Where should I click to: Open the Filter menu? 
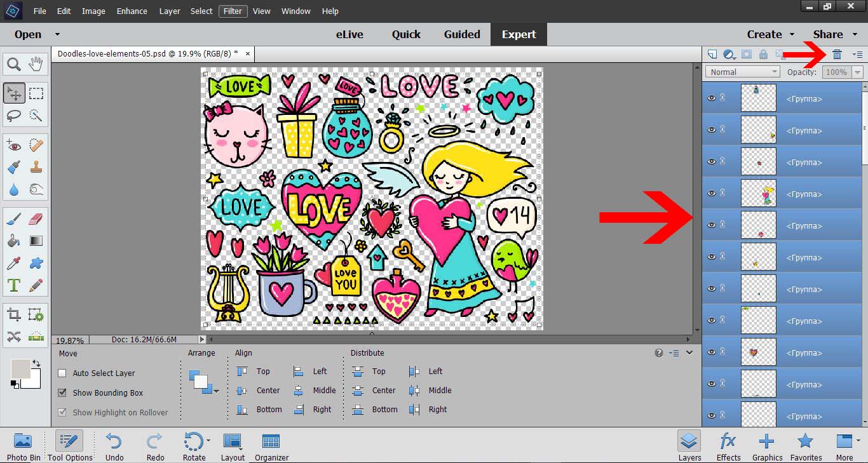[233, 11]
